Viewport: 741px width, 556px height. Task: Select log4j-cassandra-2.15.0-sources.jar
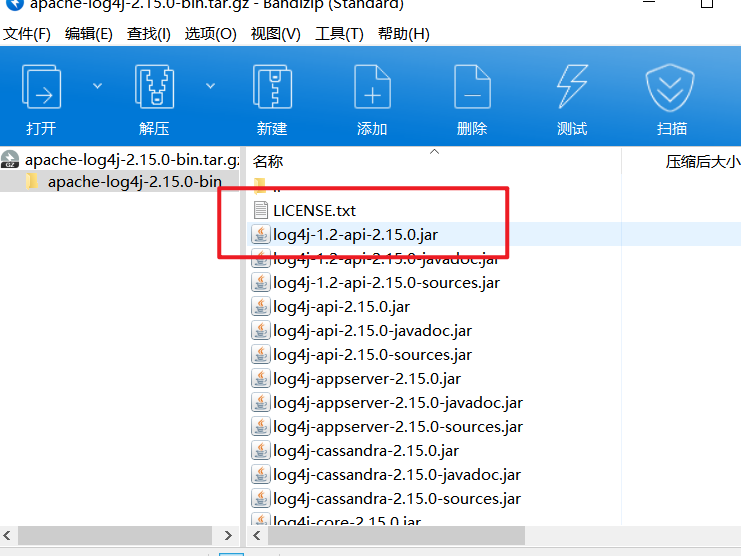coord(397,498)
